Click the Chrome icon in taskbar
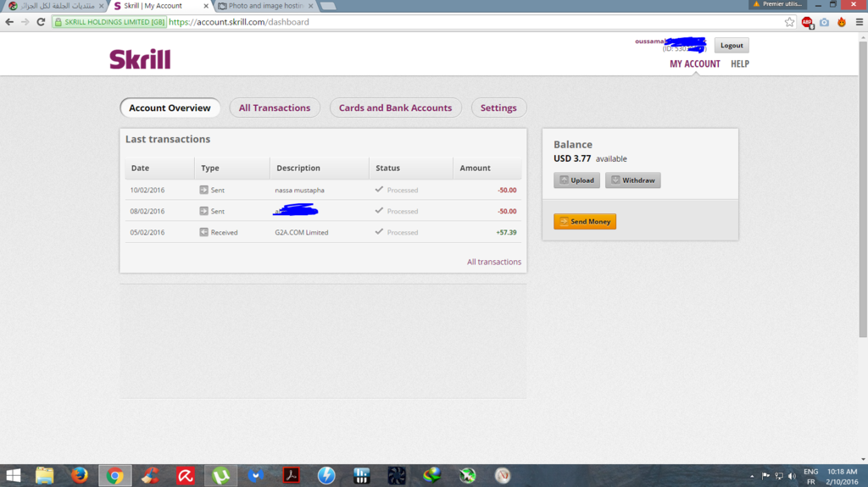The height and width of the screenshot is (487, 868). (114, 475)
